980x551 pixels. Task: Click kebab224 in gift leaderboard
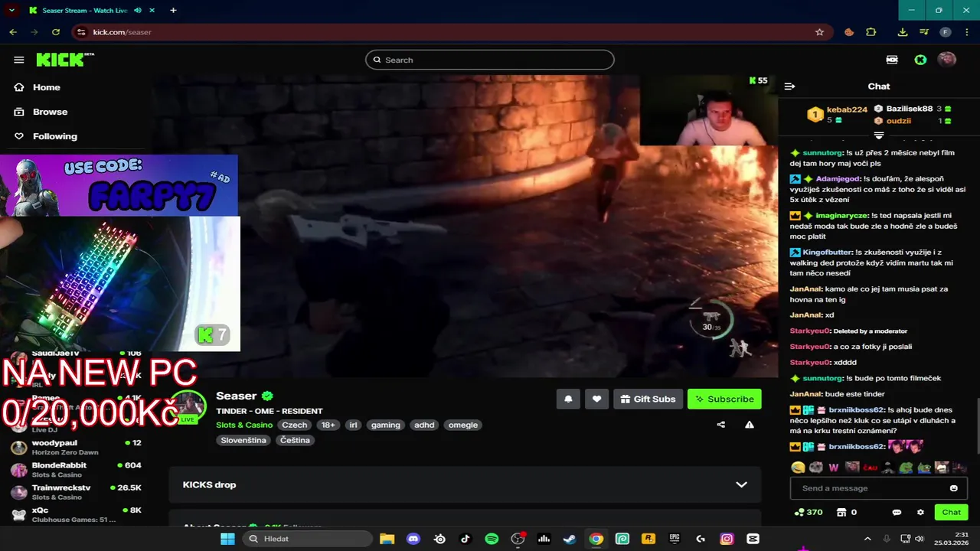coord(847,109)
